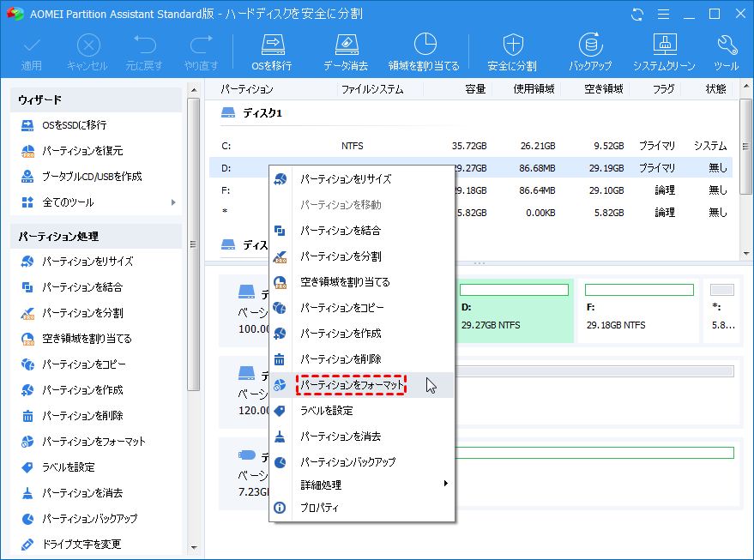Click the フラグ column header
Viewport: 754px width, 560px height.
(x=664, y=89)
